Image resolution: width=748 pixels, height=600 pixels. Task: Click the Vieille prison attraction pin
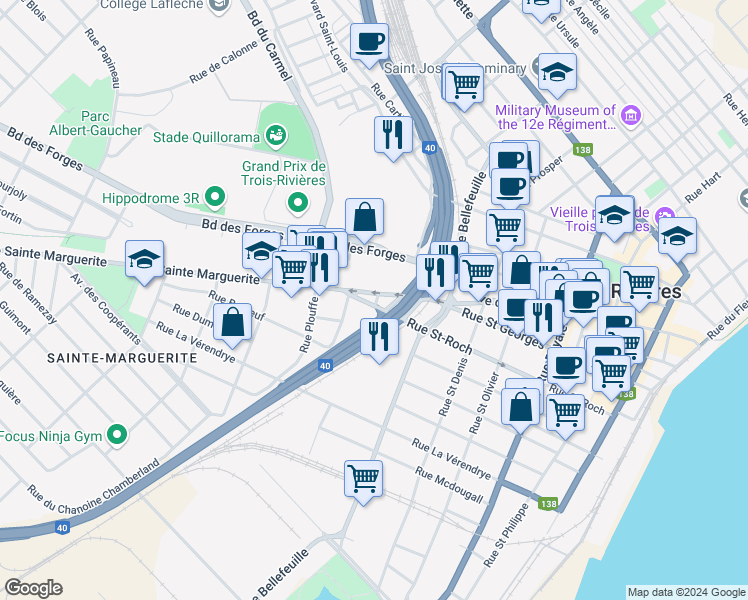click(x=665, y=217)
